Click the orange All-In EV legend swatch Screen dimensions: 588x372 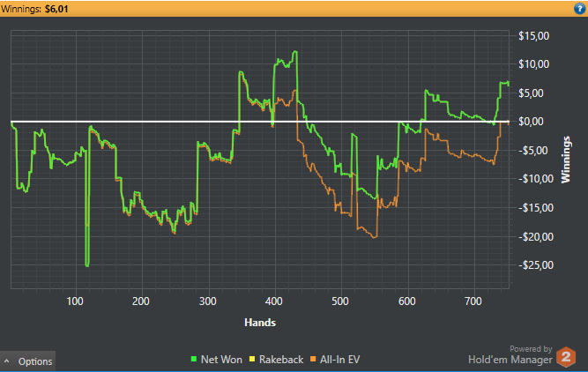pos(313,360)
